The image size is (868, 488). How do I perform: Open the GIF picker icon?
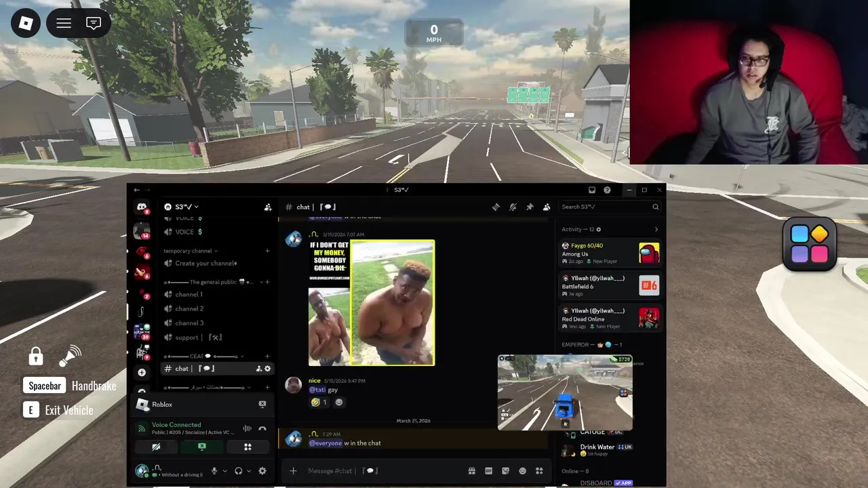(x=489, y=471)
